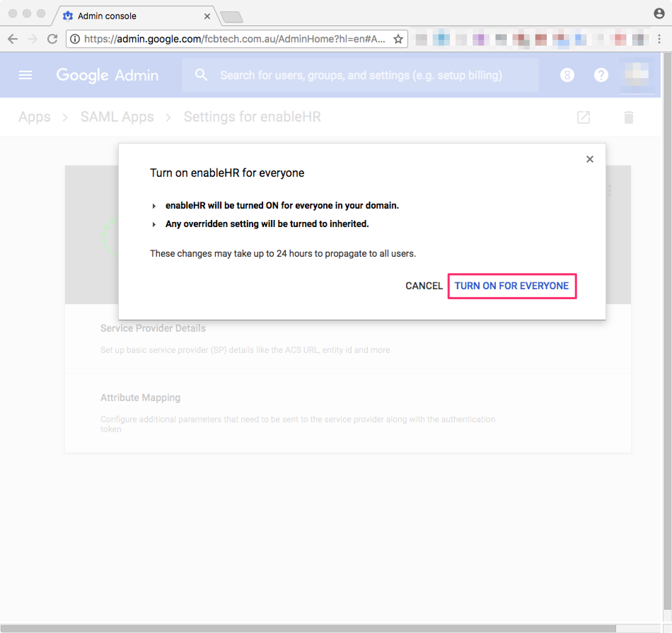Click Settings for enableHR breadcrumb
The image size is (672, 633).
[x=252, y=117]
